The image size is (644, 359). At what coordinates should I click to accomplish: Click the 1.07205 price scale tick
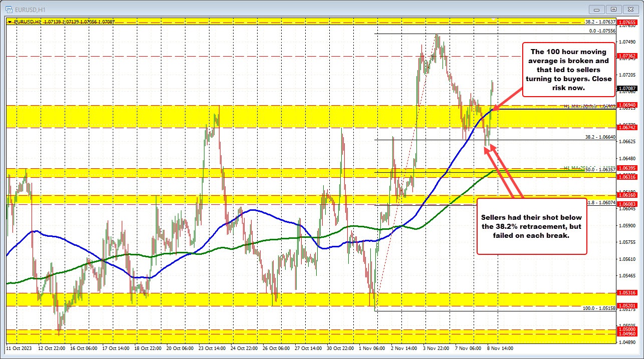(x=627, y=75)
